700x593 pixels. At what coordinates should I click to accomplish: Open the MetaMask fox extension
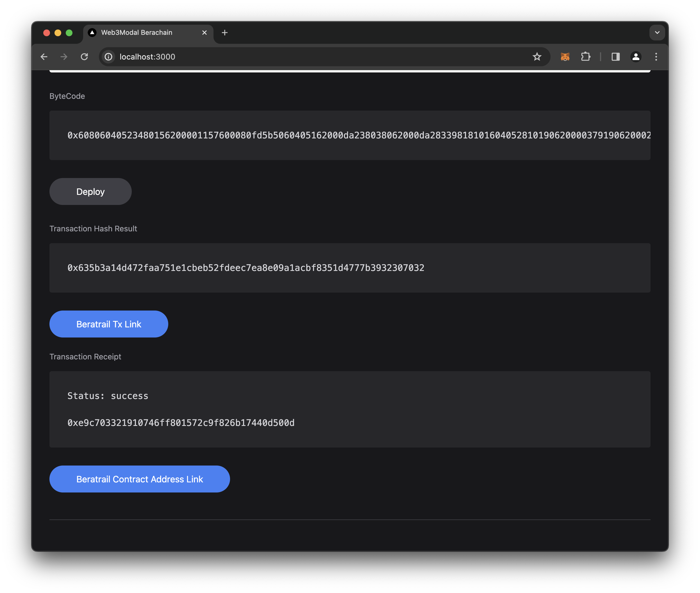pos(565,57)
